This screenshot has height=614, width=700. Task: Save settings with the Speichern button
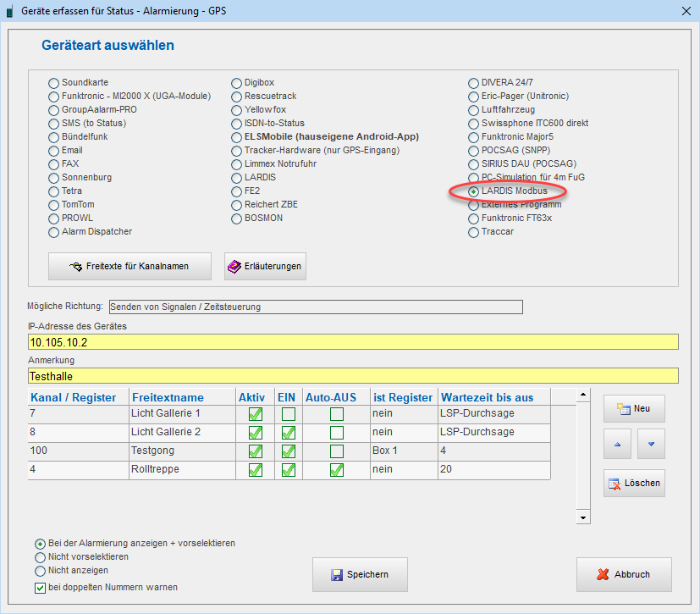(360, 574)
